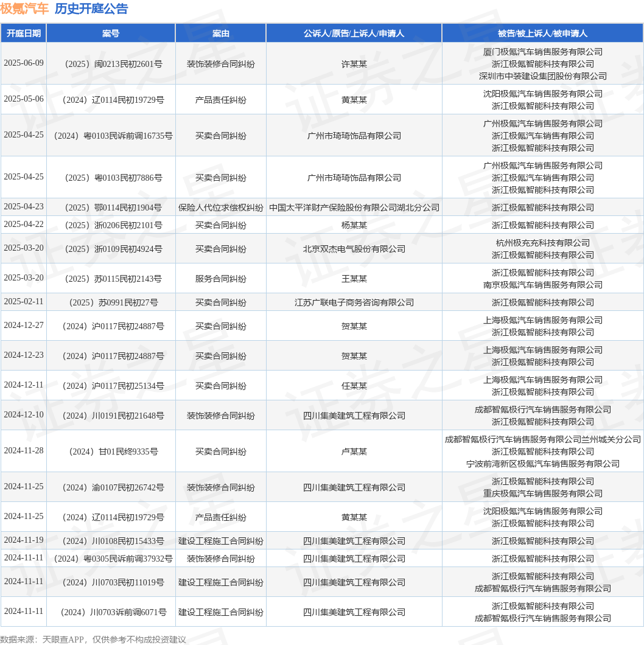The height and width of the screenshot is (645, 644).
Task: Click defendant 宁波前湾新区极氪汽车销售服务有限公司
Action: coord(542,464)
